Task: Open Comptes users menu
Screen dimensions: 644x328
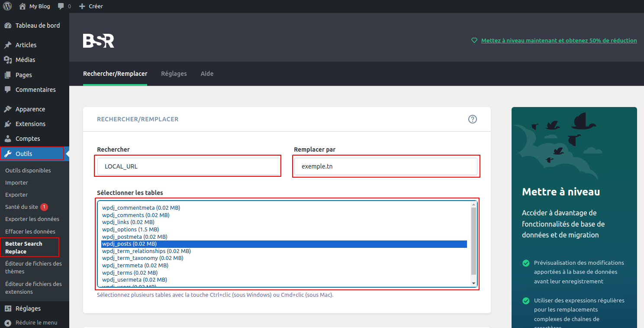Action: [28, 139]
